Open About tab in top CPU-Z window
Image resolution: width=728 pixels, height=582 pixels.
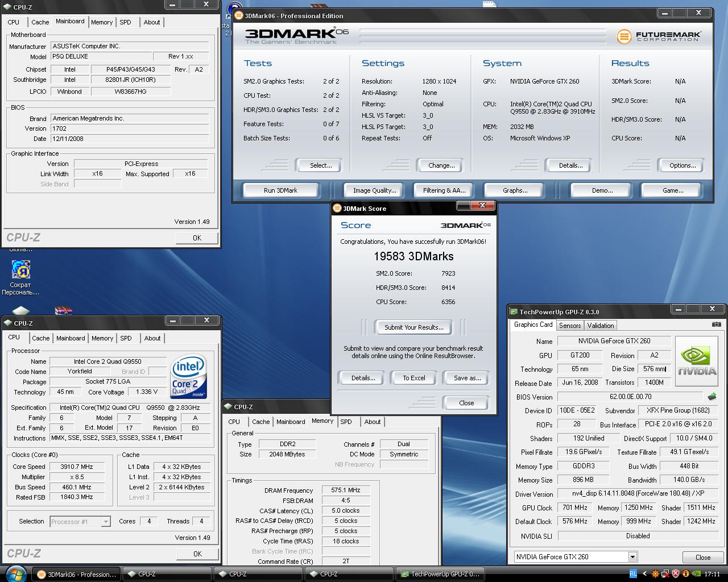pyautogui.click(x=152, y=22)
